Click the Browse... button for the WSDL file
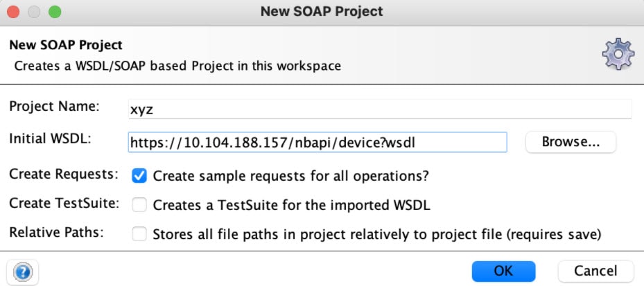 (571, 142)
